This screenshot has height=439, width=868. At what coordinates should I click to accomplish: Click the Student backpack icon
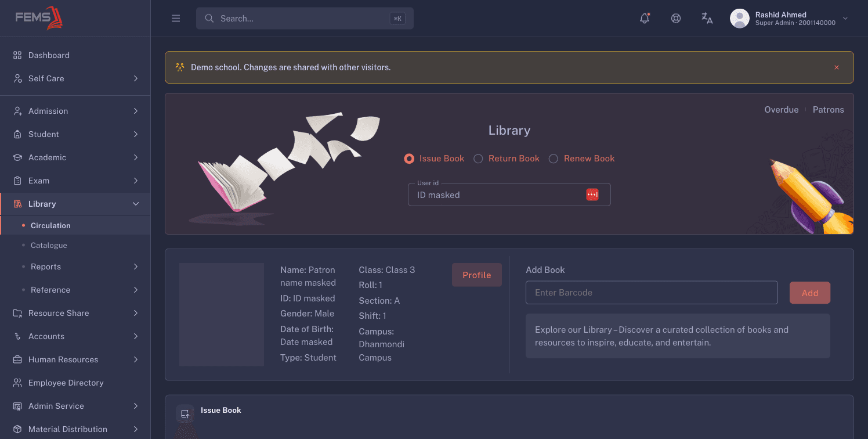17,134
